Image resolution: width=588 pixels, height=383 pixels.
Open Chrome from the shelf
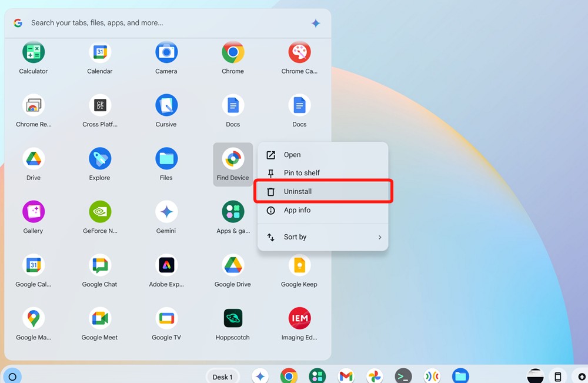click(289, 376)
